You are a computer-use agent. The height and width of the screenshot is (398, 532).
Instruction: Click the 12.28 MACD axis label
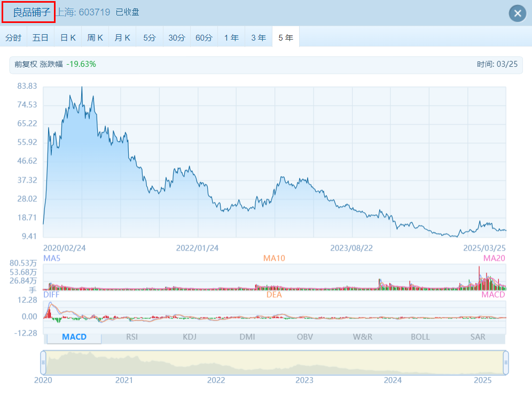coord(27,300)
